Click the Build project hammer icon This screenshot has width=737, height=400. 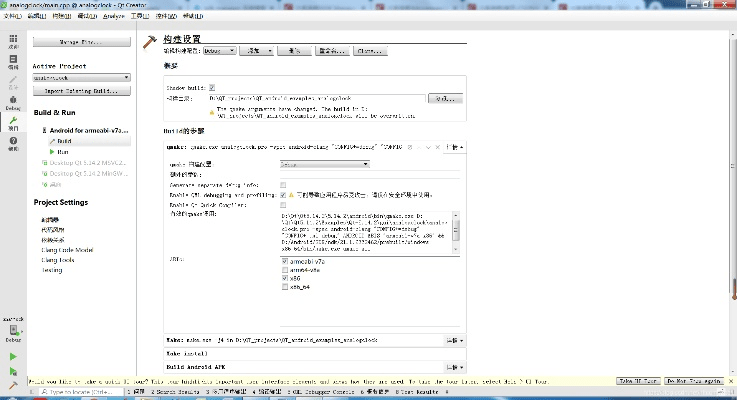(x=13, y=385)
